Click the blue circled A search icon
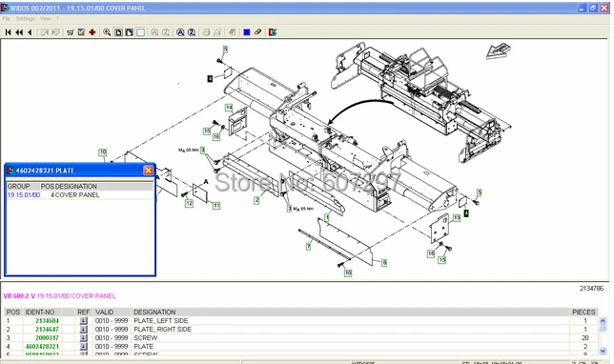 pyautogui.click(x=180, y=32)
